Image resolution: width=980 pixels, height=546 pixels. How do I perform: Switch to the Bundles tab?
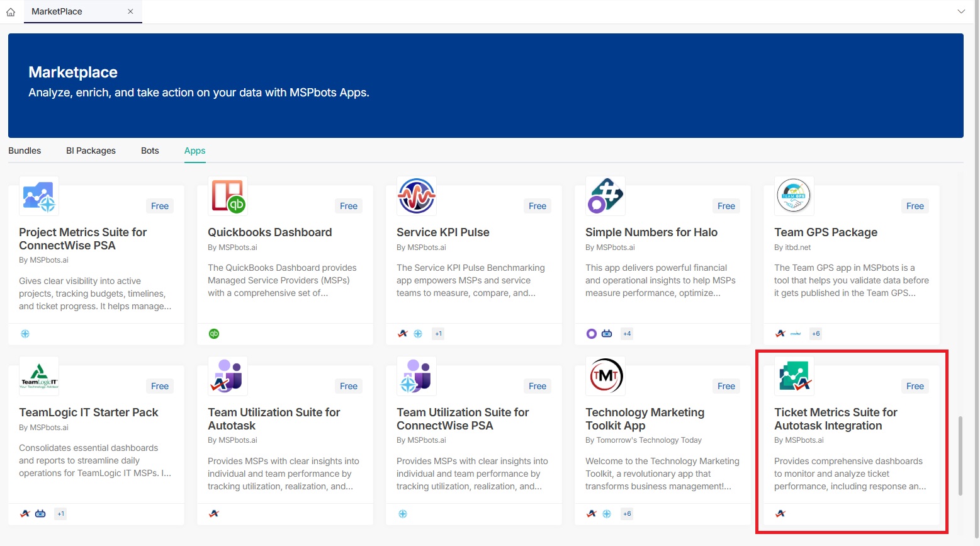click(24, 151)
